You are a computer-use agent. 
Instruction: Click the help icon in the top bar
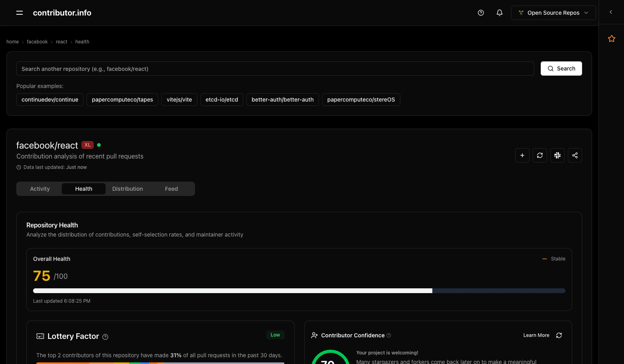[x=480, y=12]
